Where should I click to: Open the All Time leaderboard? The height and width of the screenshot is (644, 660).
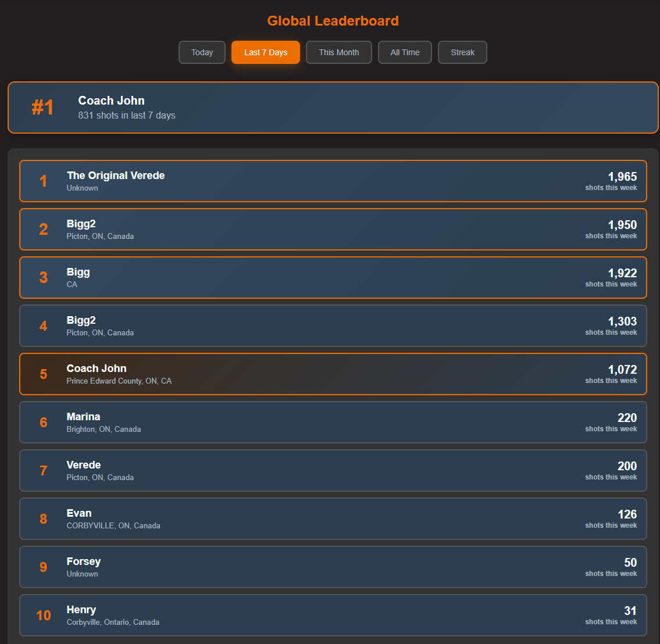click(405, 52)
